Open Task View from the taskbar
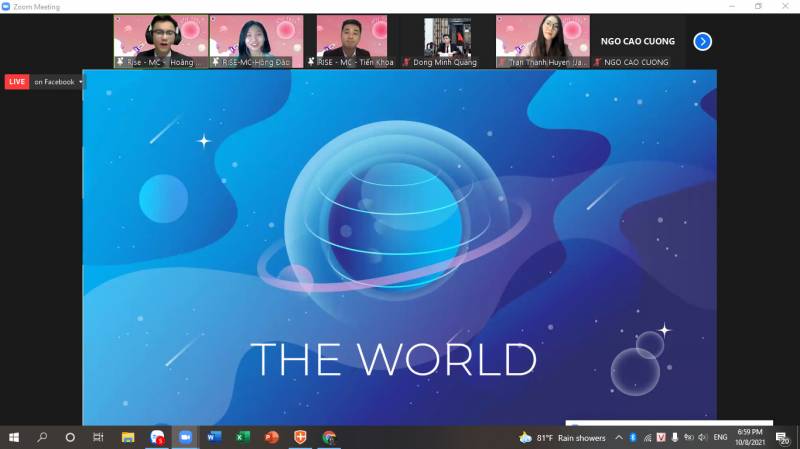Viewport: 800px width, 449px height. coord(98,437)
